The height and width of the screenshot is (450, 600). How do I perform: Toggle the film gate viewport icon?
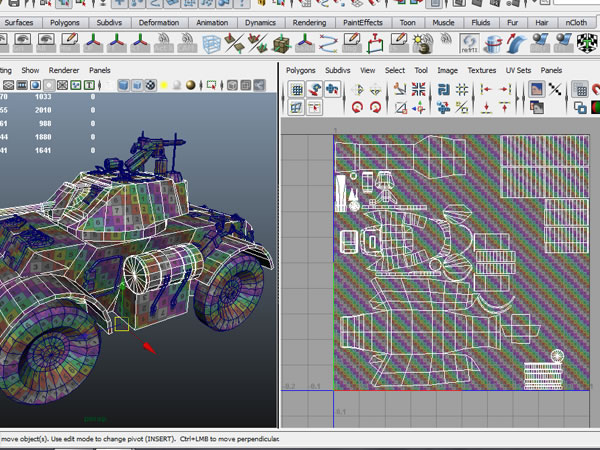(x=22, y=85)
